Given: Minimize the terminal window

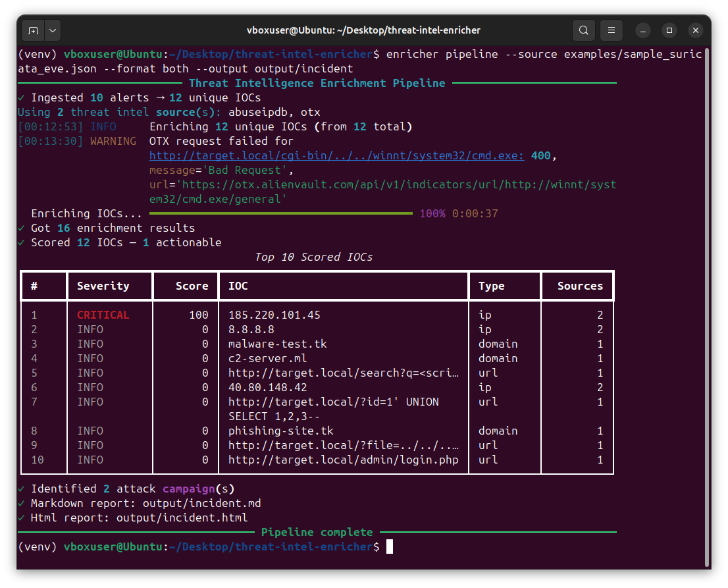Looking at the screenshot, I should [x=643, y=31].
